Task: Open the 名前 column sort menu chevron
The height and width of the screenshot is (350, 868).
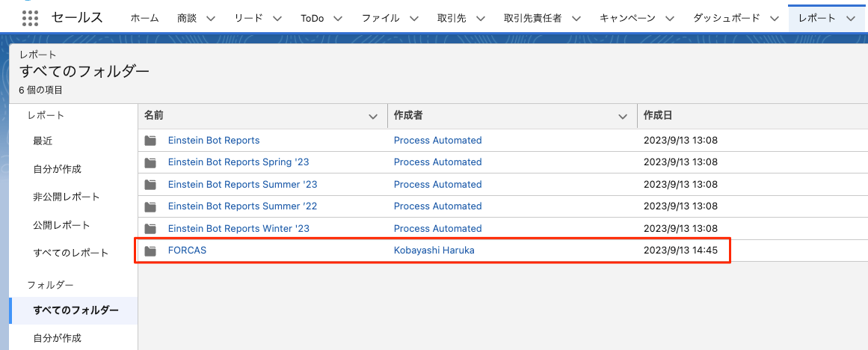Action: point(374,116)
